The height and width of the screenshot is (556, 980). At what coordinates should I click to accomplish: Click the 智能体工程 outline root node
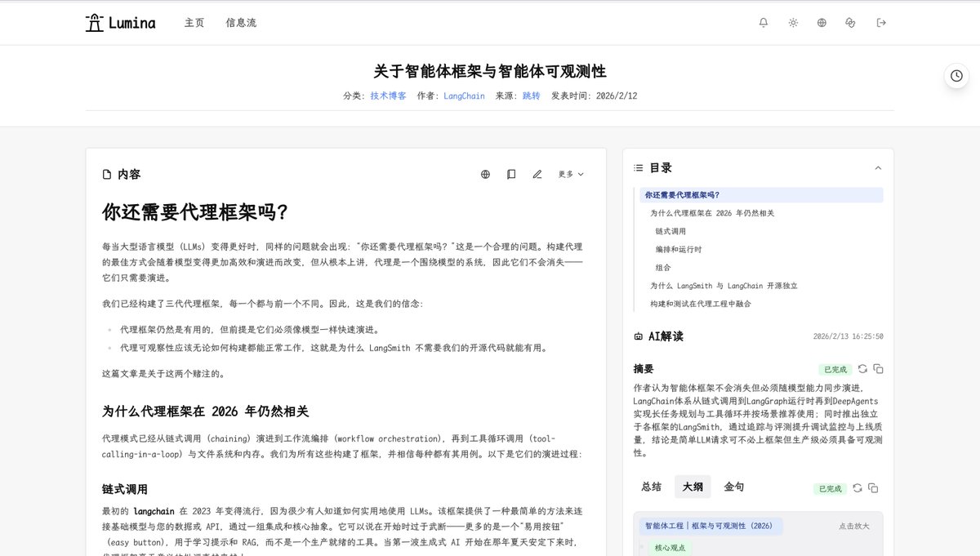coord(711,526)
